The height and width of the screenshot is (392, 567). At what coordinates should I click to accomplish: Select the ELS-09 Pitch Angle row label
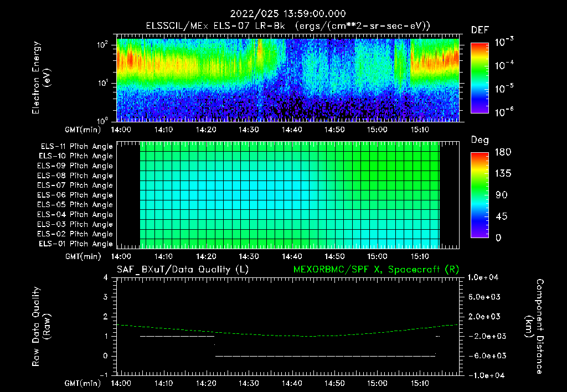click(x=75, y=166)
